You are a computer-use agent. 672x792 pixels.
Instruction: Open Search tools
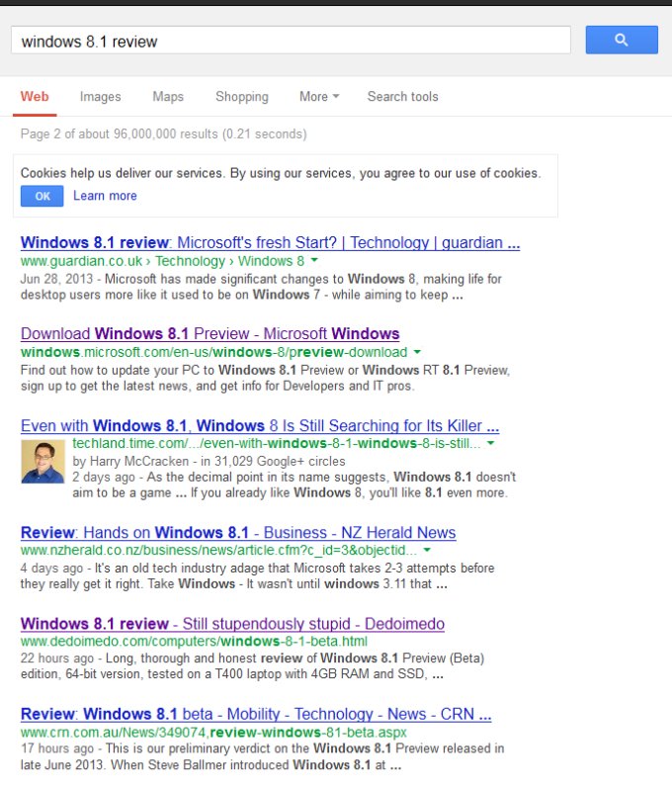click(403, 97)
